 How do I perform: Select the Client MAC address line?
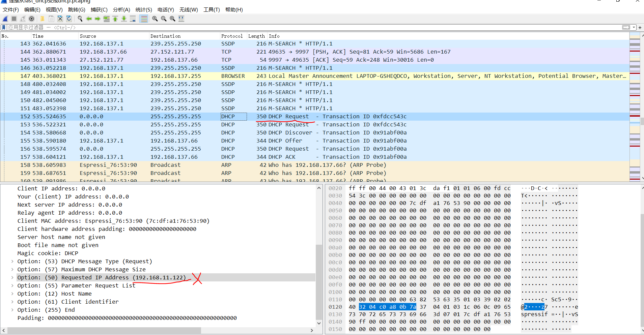(x=113, y=221)
